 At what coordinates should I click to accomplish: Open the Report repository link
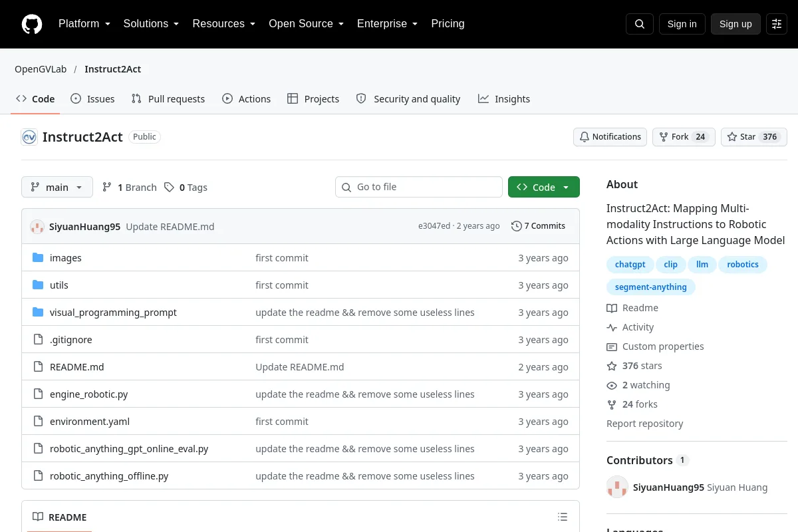click(x=645, y=424)
